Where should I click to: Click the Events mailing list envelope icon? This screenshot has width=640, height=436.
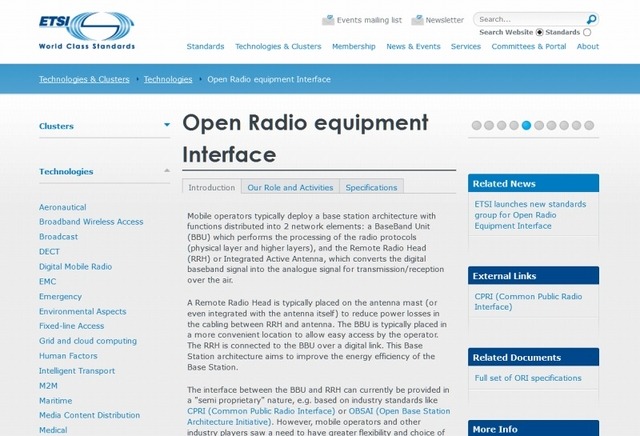pyautogui.click(x=328, y=20)
